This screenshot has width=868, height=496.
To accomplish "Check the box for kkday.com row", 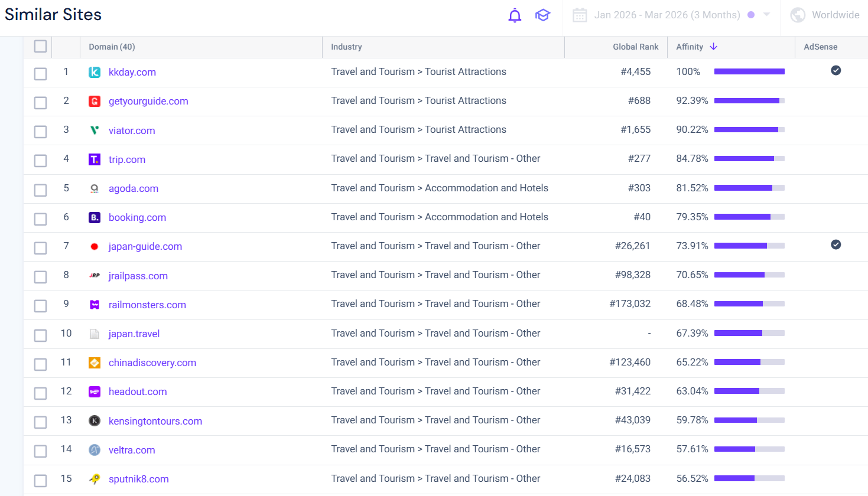I will tap(40, 74).
